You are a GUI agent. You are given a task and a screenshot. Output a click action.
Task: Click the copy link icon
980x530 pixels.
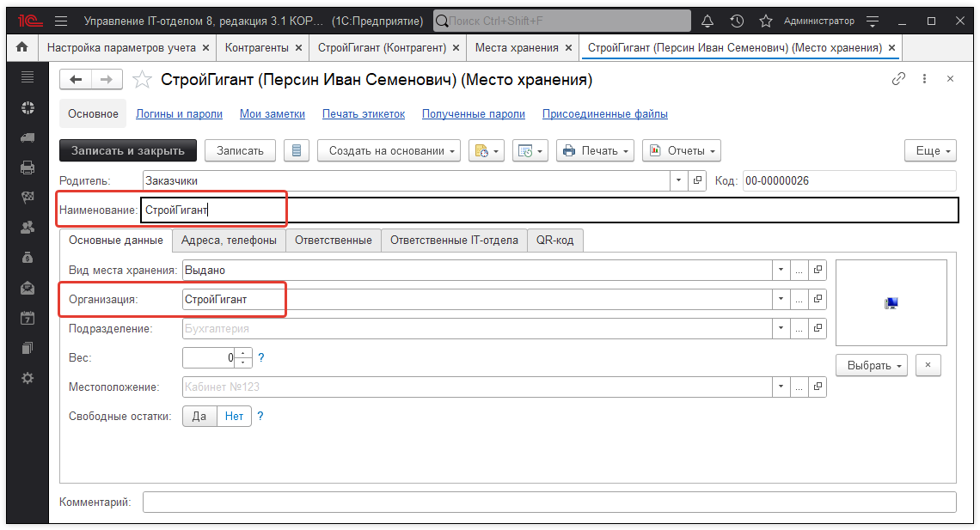click(x=898, y=79)
